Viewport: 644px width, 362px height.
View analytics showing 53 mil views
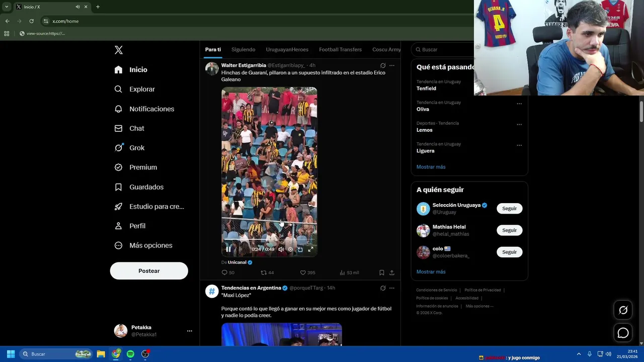(x=349, y=273)
